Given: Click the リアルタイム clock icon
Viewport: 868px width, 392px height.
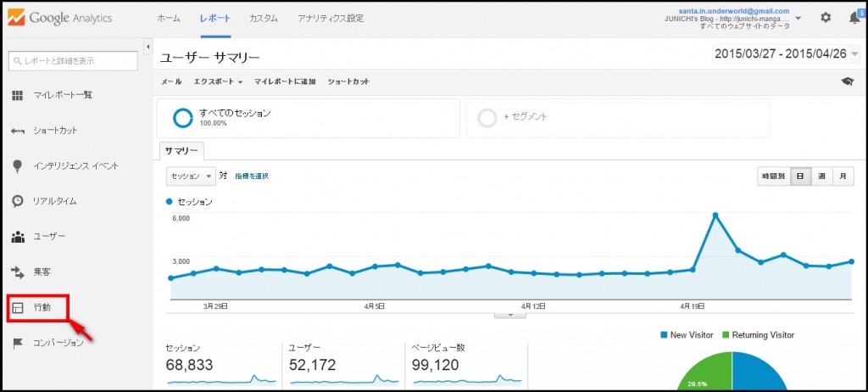Looking at the screenshot, I should click(18, 201).
